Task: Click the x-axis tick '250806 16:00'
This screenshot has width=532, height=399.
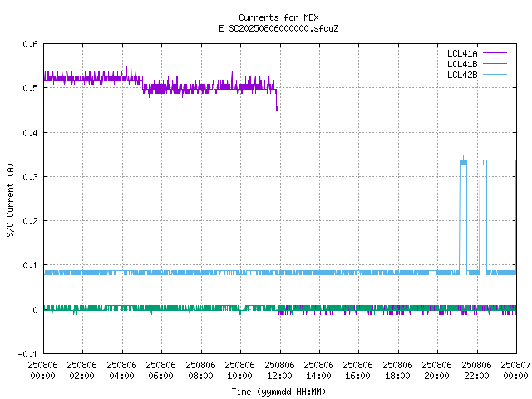Action: 358,371
